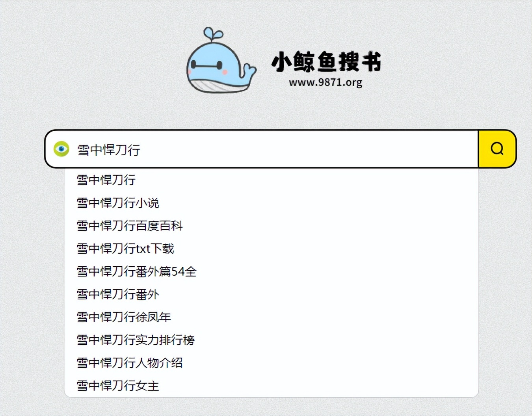Click the green eye icon in search box

(x=61, y=149)
